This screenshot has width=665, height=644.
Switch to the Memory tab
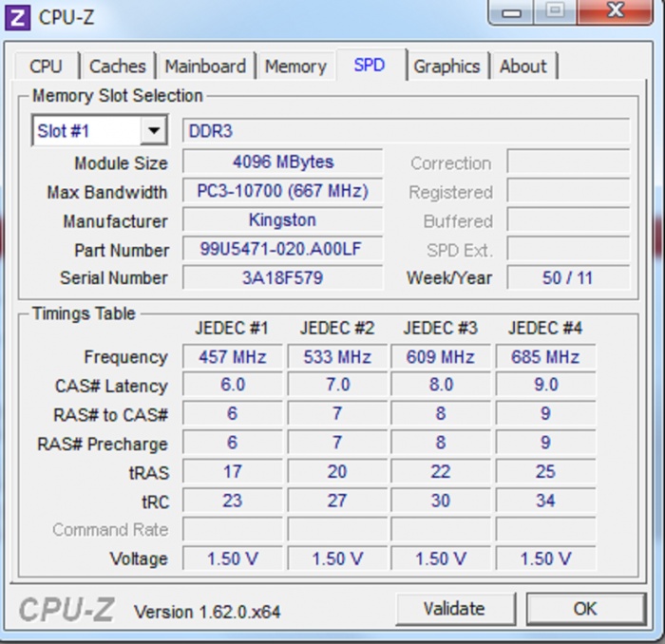tap(296, 66)
